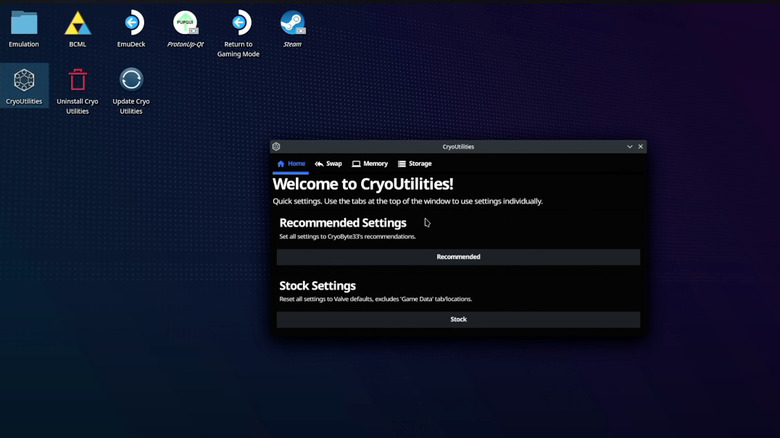Click the Recommended Settings heading text

(x=343, y=223)
